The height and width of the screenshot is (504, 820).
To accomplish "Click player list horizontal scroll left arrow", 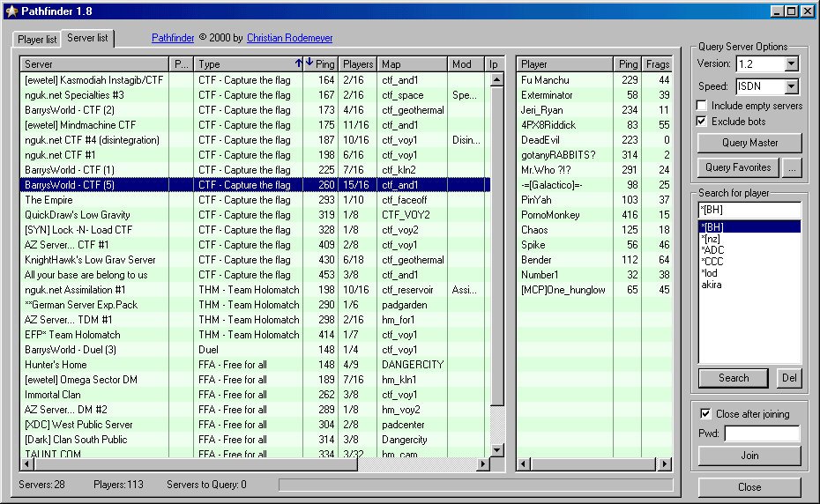I will (x=524, y=463).
